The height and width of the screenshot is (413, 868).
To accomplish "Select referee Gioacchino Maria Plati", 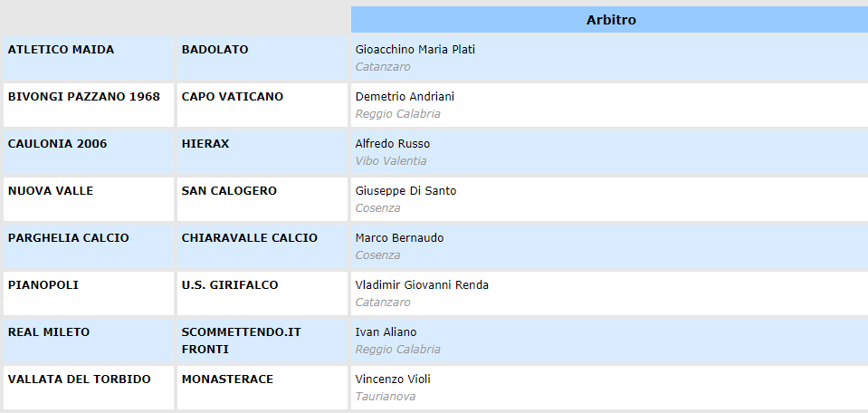I will click(x=415, y=50).
